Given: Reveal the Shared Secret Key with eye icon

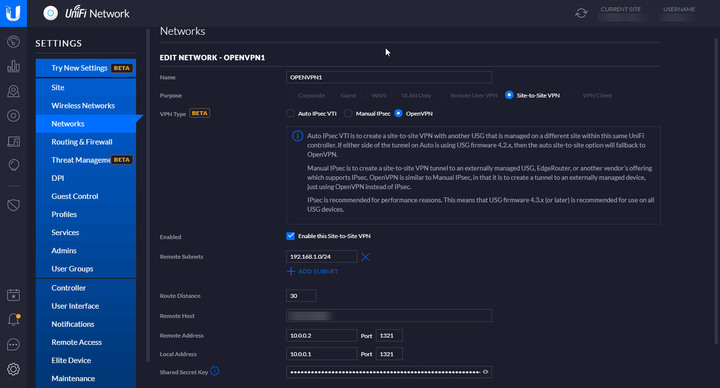Looking at the screenshot, I should pyautogui.click(x=485, y=372).
